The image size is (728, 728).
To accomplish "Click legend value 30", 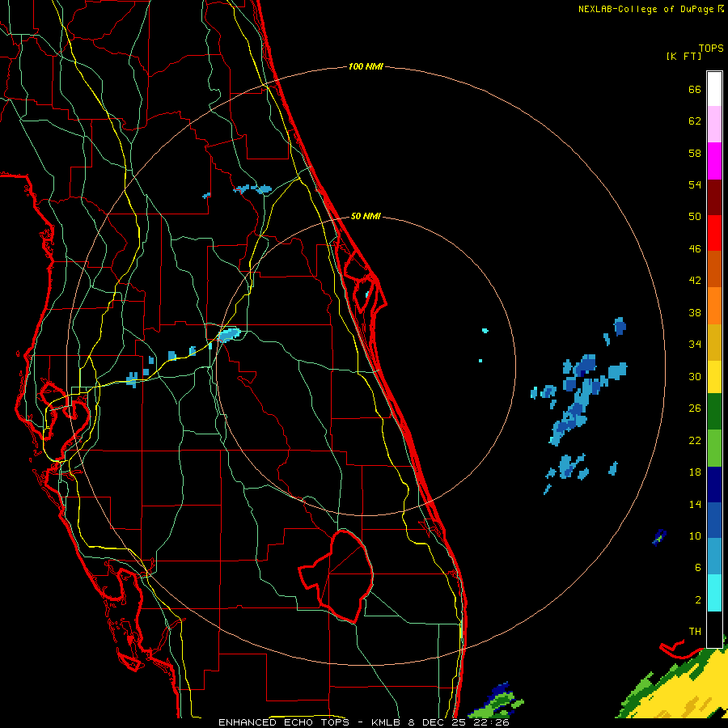I will tap(695, 376).
